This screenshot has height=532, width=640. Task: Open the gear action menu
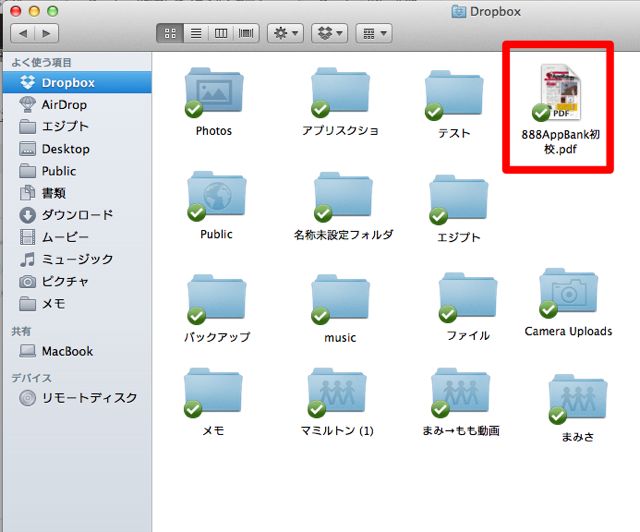[x=285, y=33]
